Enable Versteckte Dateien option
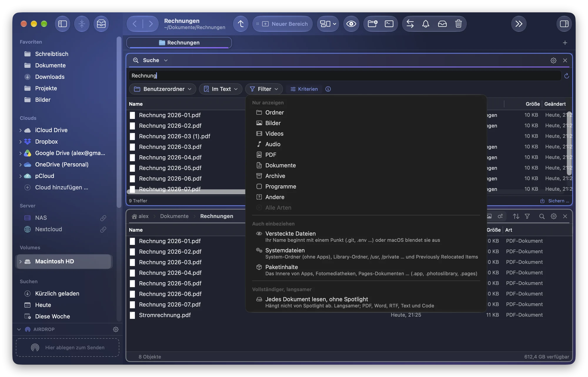 (x=366, y=237)
